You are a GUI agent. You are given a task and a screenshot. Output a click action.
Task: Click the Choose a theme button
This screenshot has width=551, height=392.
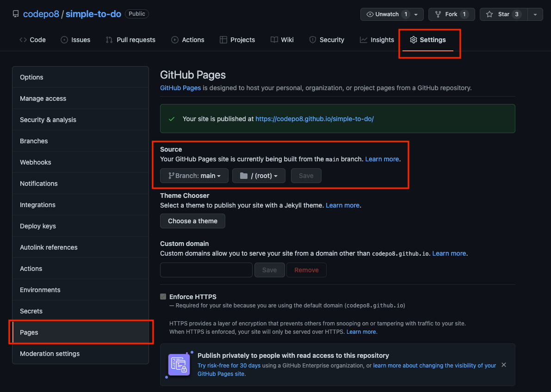pos(192,221)
